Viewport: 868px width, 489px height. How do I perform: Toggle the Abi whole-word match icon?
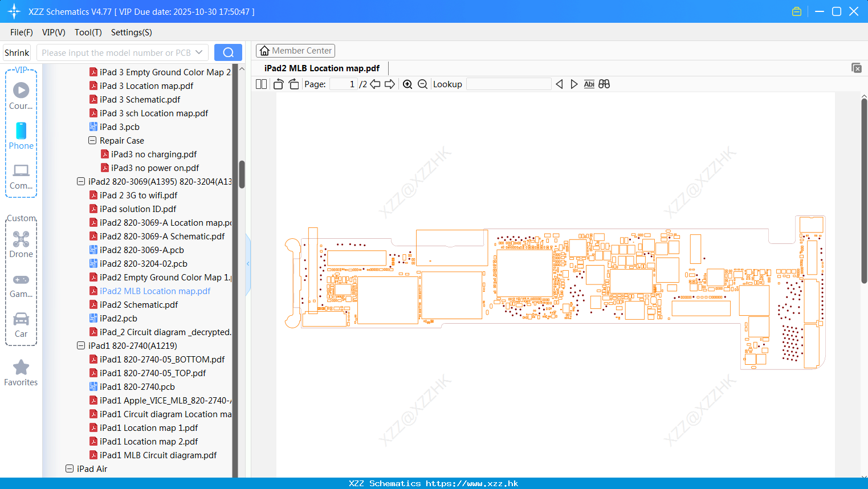(589, 84)
